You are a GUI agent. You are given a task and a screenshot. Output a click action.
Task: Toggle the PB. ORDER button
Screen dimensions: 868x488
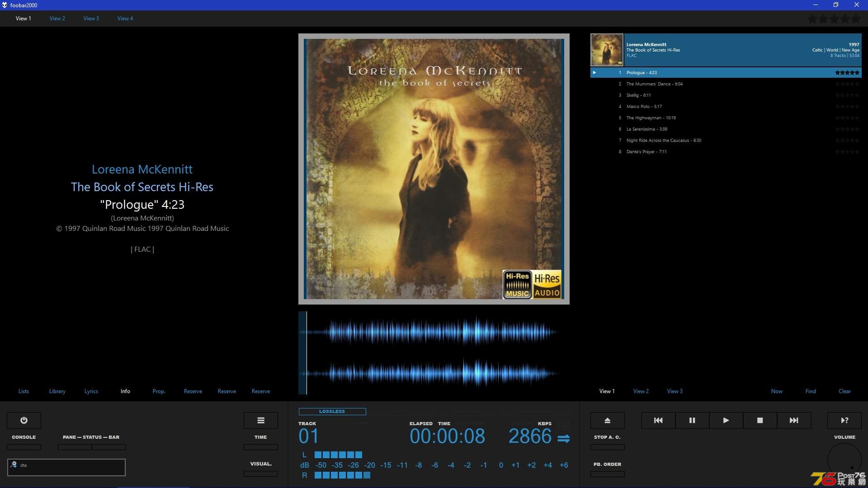608,474
